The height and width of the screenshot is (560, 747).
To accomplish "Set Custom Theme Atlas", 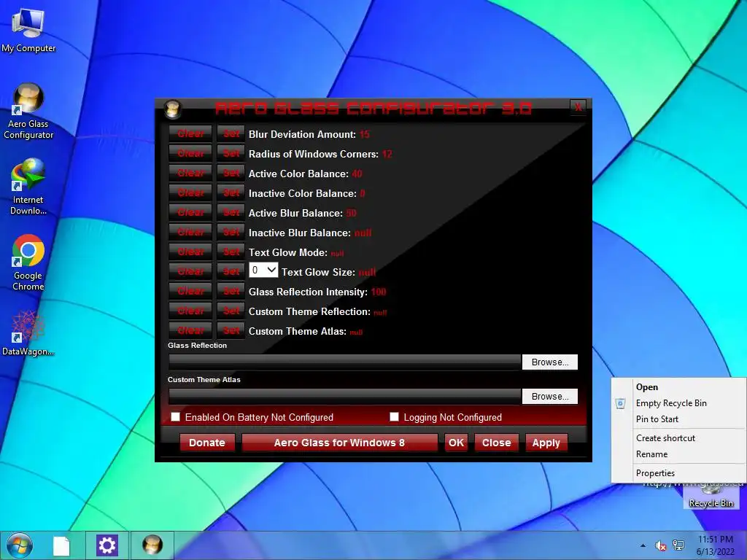I will tap(231, 330).
